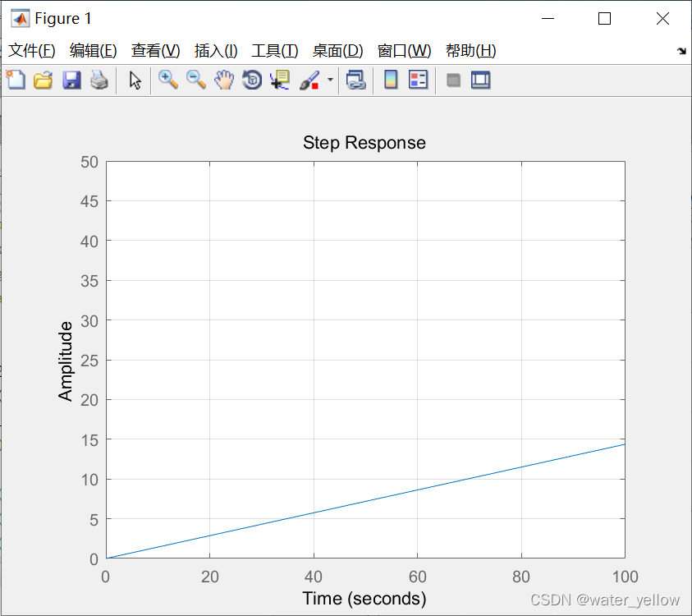
Task: Open the 查看(V) menu
Action: click(155, 51)
